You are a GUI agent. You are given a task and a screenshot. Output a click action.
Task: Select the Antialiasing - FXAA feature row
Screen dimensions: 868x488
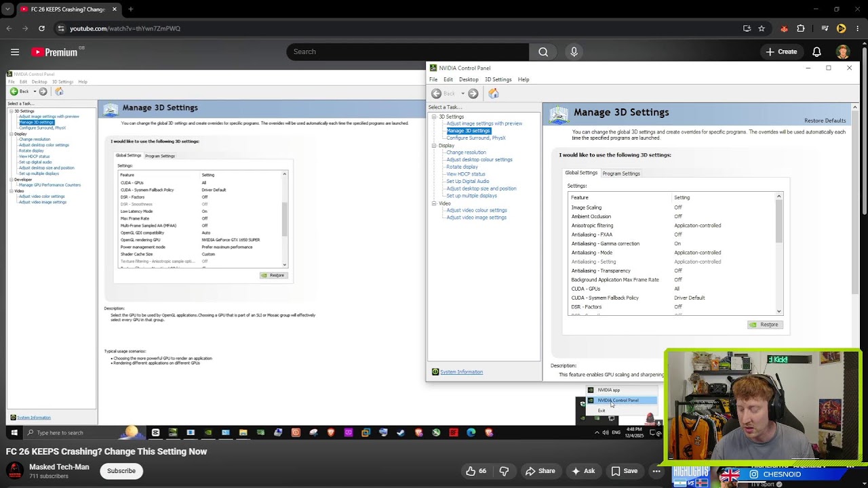tap(671, 235)
